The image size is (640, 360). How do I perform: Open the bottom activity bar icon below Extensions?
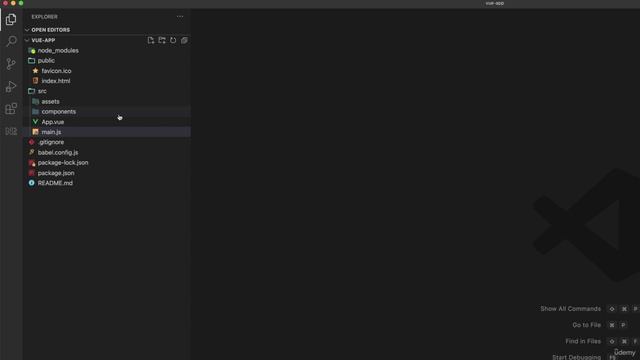[x=11, y=131]
